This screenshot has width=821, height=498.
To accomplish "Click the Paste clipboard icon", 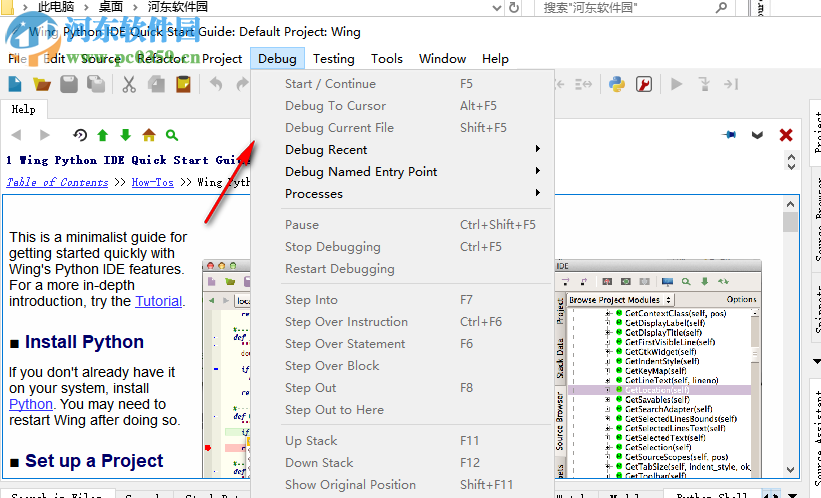I will 183,84.
